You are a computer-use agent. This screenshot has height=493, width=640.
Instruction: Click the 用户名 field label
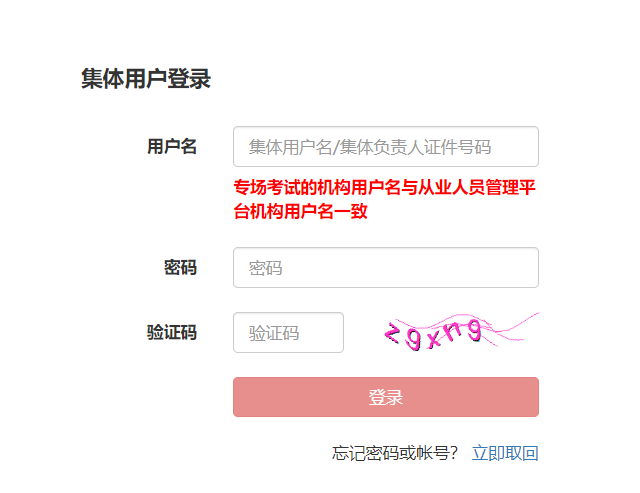click(172, 147)
